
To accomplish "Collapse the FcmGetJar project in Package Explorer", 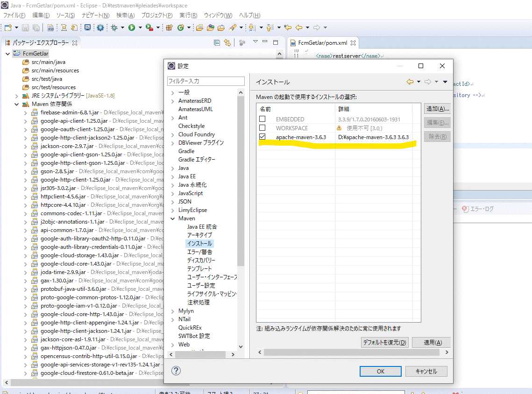I will pyautogui.click(x=8, y=54).
